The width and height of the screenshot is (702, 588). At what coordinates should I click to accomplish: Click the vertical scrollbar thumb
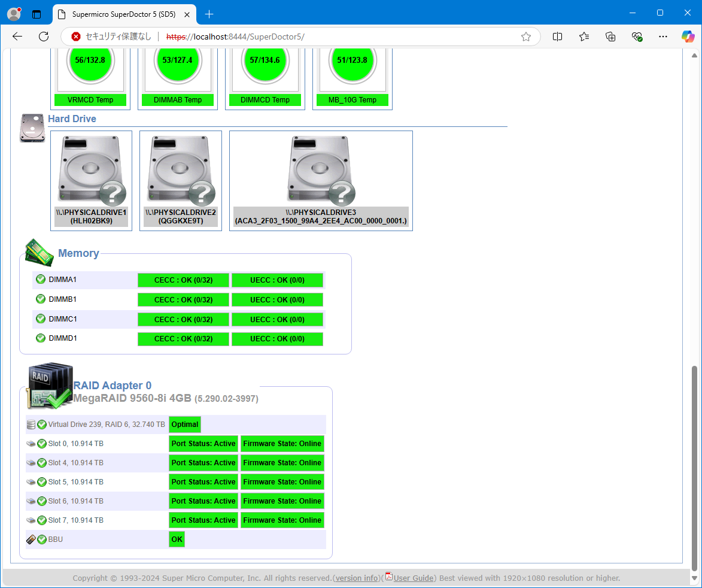694,468
